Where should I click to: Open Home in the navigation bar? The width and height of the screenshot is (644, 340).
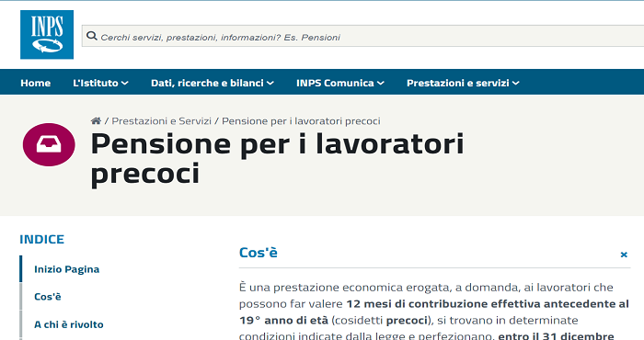point(35,83)
